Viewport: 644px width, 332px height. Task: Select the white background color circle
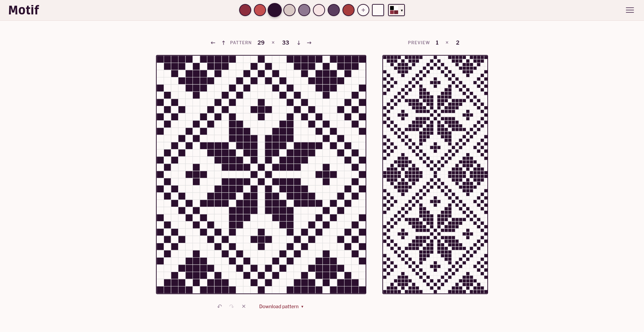click(x=319, y=10)
